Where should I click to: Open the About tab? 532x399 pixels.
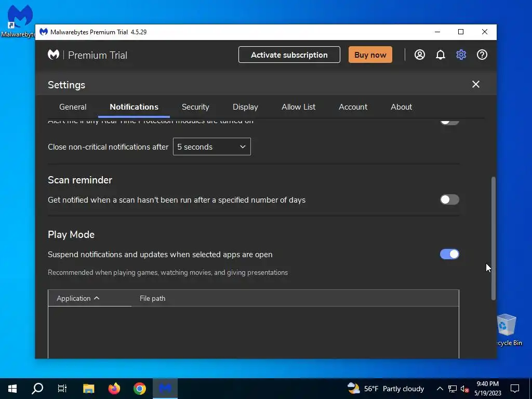point(402,107)
